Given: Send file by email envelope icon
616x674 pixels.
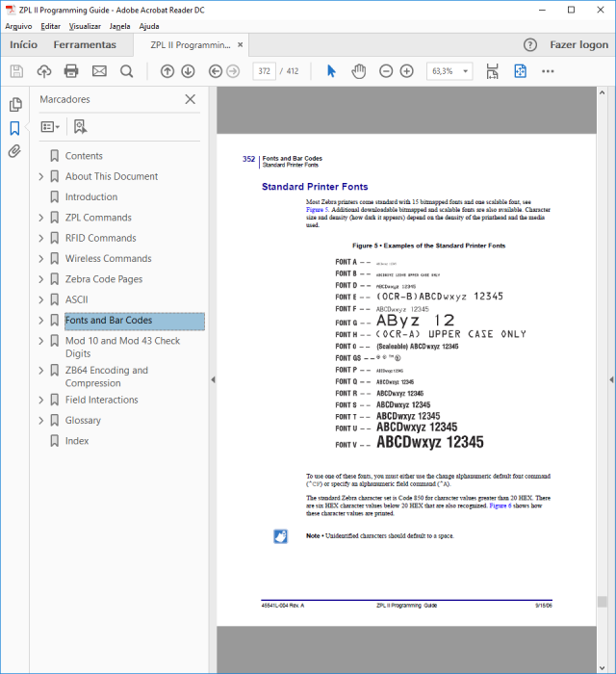Looking at the screenshot, I should [99, 71].
